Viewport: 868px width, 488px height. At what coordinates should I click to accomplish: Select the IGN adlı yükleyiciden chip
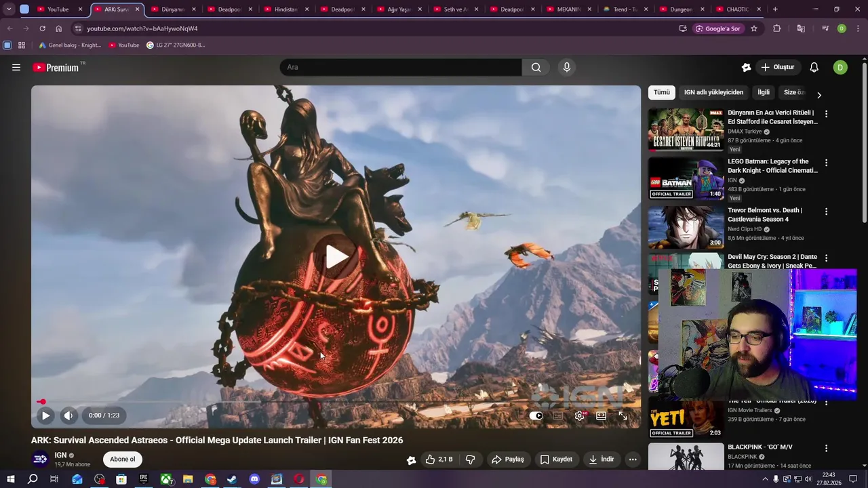(713, 92)
